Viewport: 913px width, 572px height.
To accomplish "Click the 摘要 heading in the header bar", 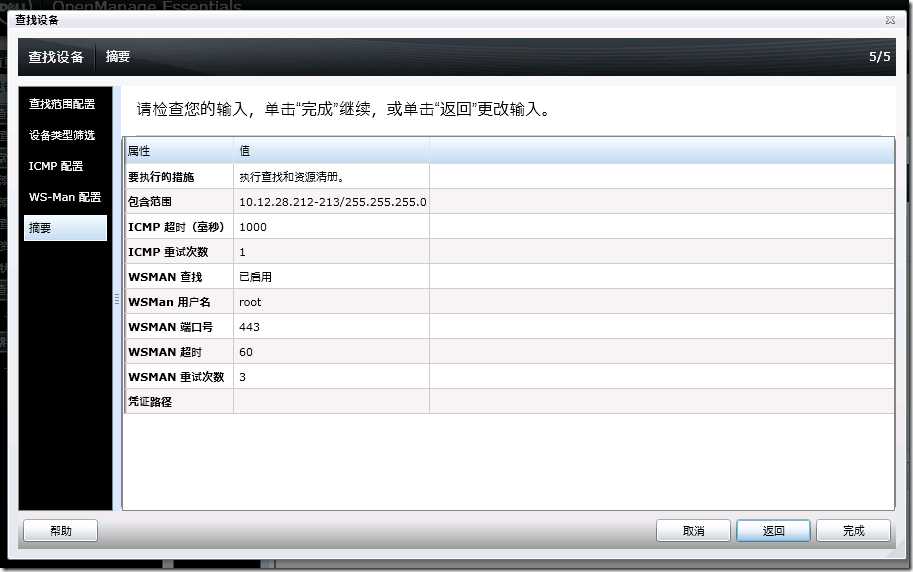I will pos(118,57).
